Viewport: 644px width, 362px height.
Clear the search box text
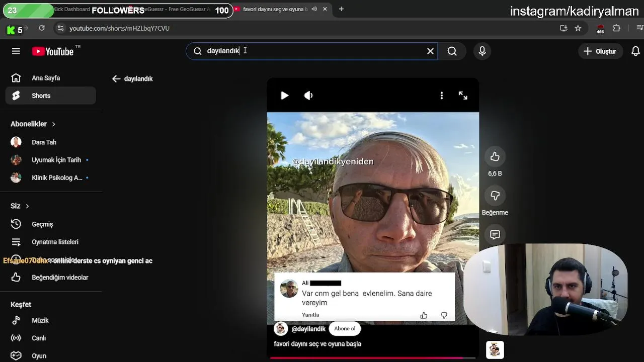430,51
